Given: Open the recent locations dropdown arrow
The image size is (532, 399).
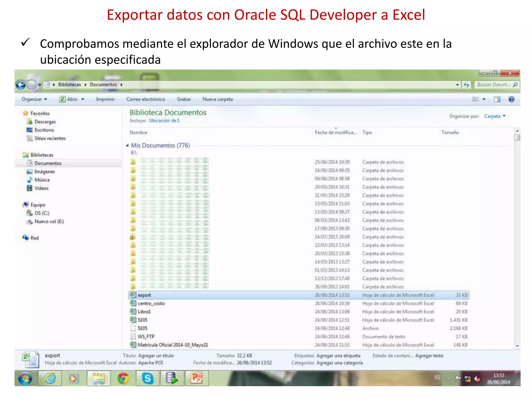Looking at the screenshot, I should (x=40, y=85).
